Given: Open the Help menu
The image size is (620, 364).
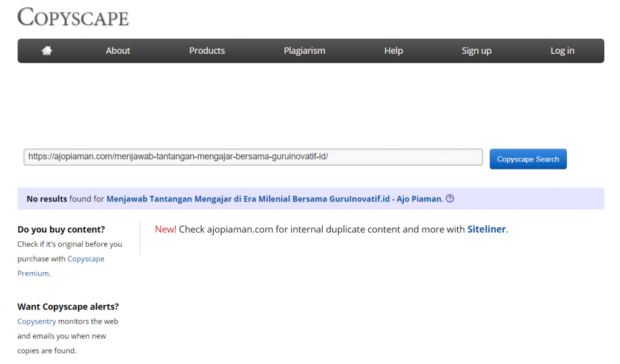Looking at the screenshot, I should coord(394,51).
